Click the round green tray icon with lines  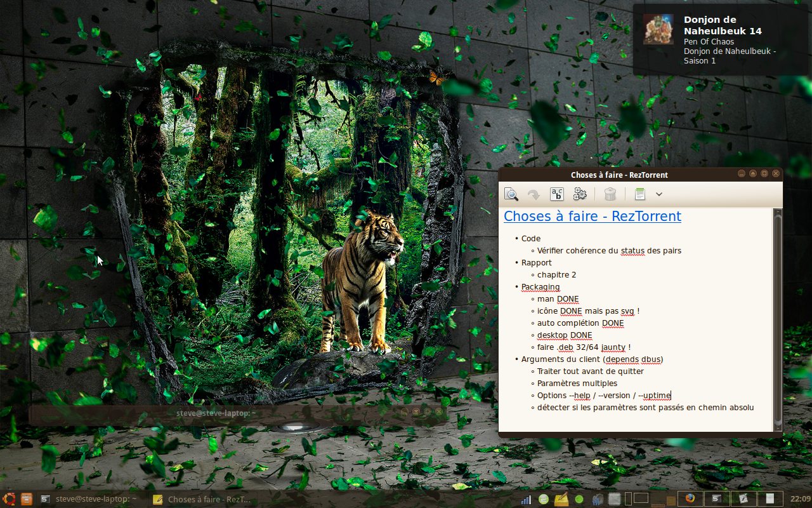pos(543,500)
